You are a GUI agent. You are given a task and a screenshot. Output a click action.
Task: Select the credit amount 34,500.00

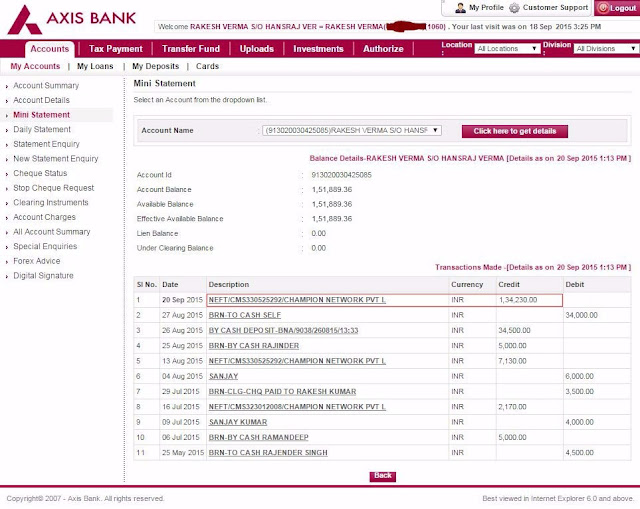514,331
